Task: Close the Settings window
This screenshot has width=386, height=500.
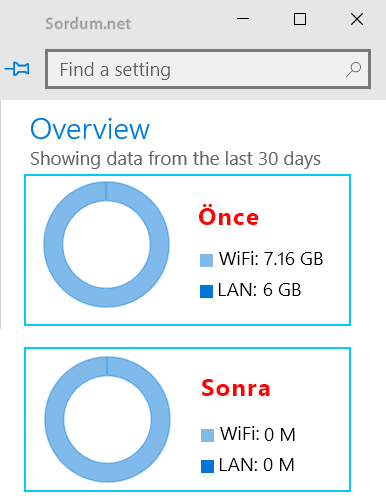Action: click(357, 19)
